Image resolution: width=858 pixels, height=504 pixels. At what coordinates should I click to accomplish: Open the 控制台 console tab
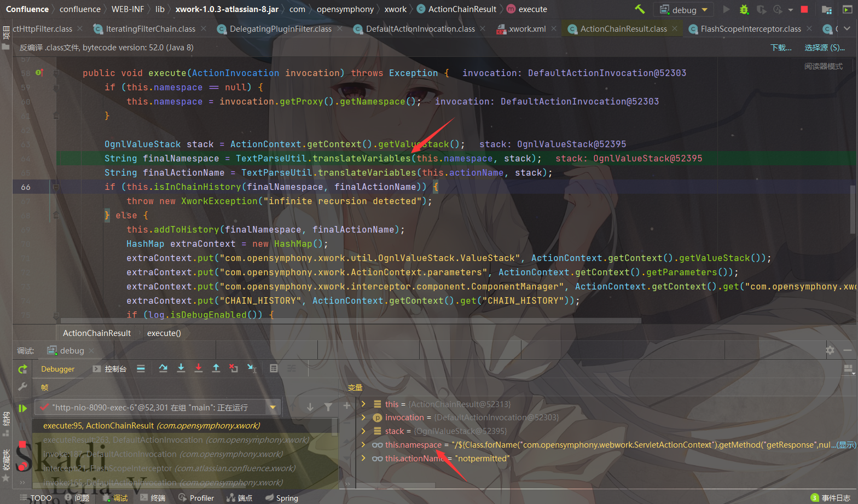109,369
